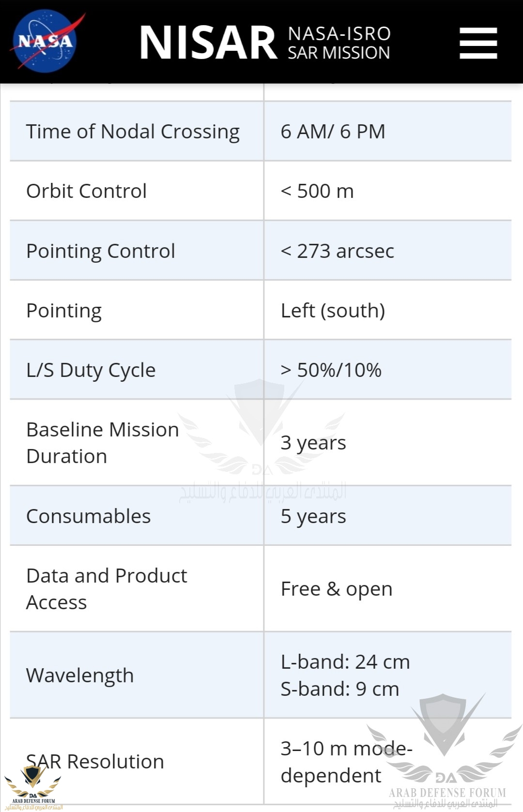Click the SAR Resolution row label
The height and width of the screenshot is (812, 523).
point(95,762)
